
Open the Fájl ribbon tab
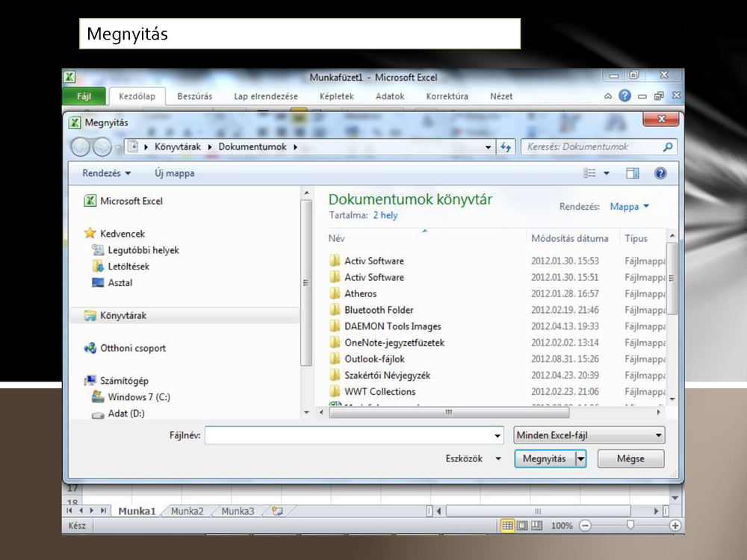(x=84, y=96)
